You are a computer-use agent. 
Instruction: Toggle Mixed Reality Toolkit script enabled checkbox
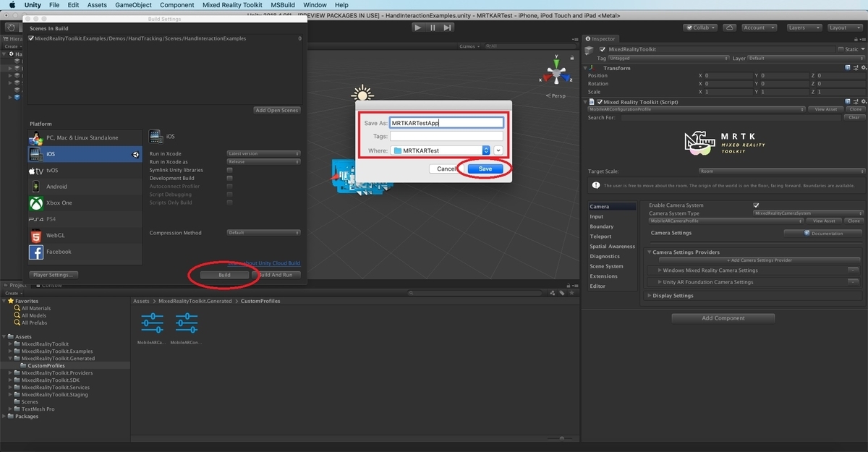[598, 102]
